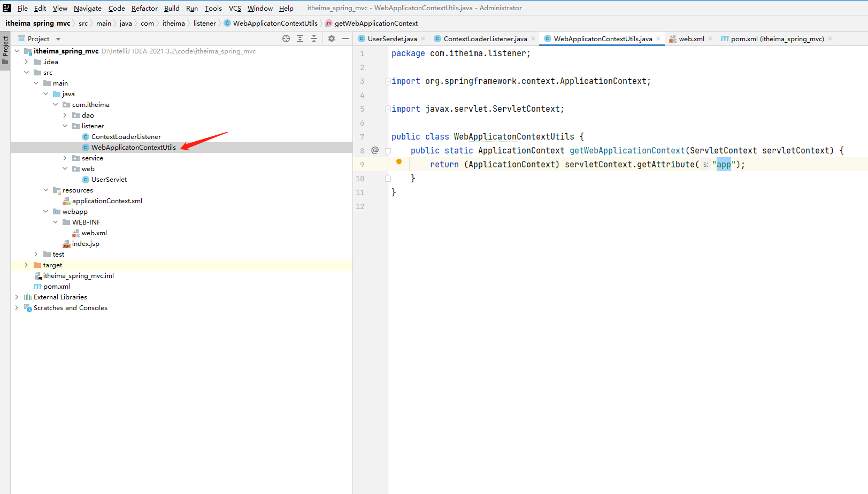868x494 pixels.
Task: Close the ContextLoaderListener.java tab
Action: coord(533,38)
